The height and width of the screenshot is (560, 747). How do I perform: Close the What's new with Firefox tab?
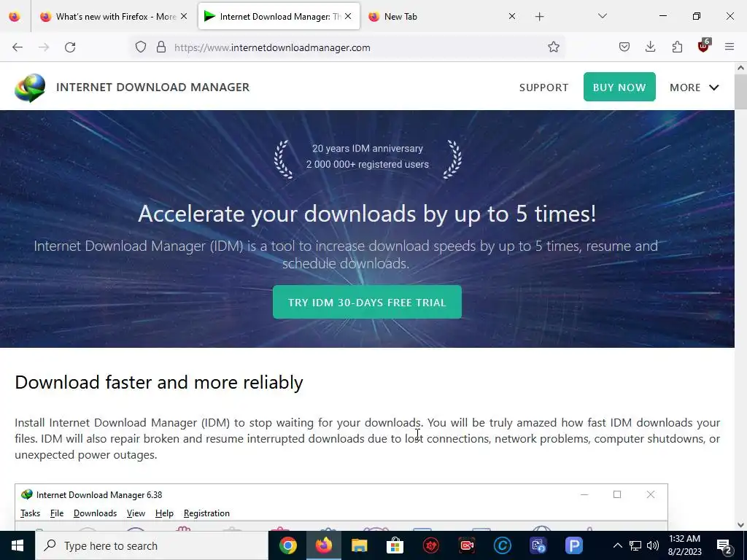pos(184,17)
